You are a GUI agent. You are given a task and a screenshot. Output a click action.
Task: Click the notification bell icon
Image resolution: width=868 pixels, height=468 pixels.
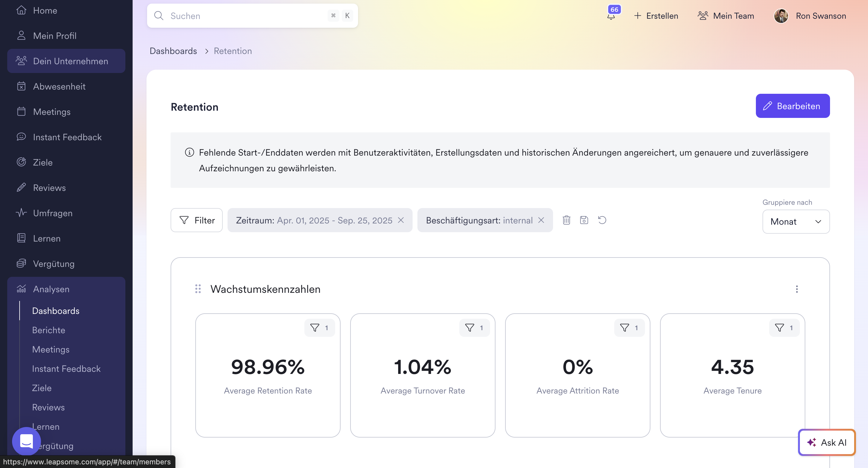[x=611, y=16]
